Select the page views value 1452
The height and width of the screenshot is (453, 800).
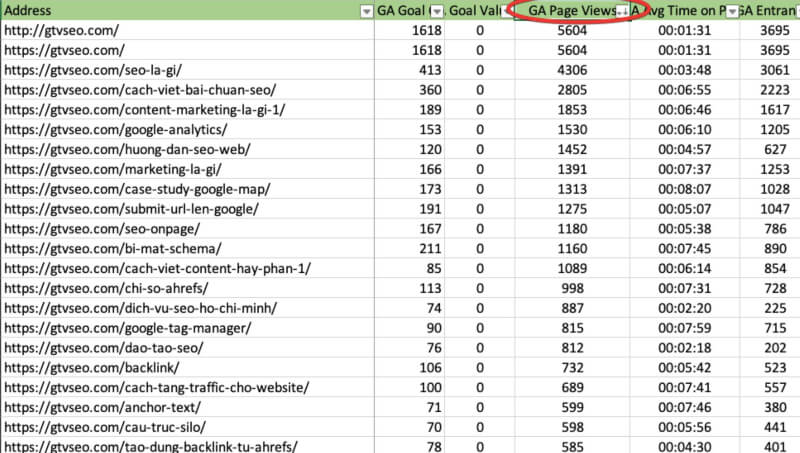point(572,149)
